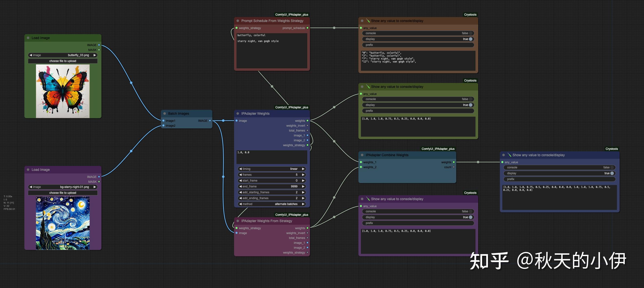Image resolution: width=644 pixels, height=288 pixels.
Task: Open the timing linear dropdown
Action: tap(272, 169)
